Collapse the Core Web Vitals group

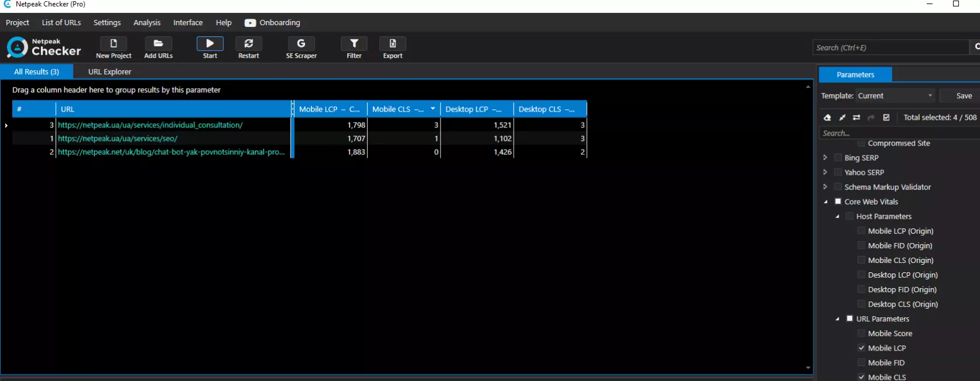pyautogui.click(x=826, y=202)
